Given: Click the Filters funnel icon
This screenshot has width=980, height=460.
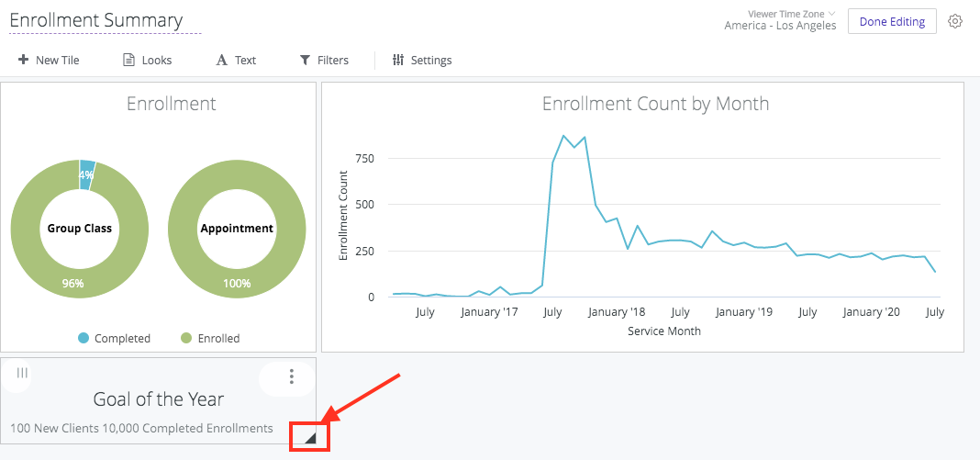Looking at the screenshot, I should [305, 60].
